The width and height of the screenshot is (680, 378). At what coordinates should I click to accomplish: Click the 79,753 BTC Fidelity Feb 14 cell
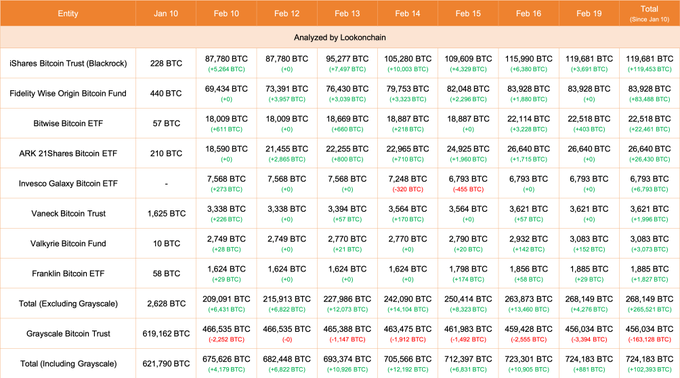coord(408,93)
